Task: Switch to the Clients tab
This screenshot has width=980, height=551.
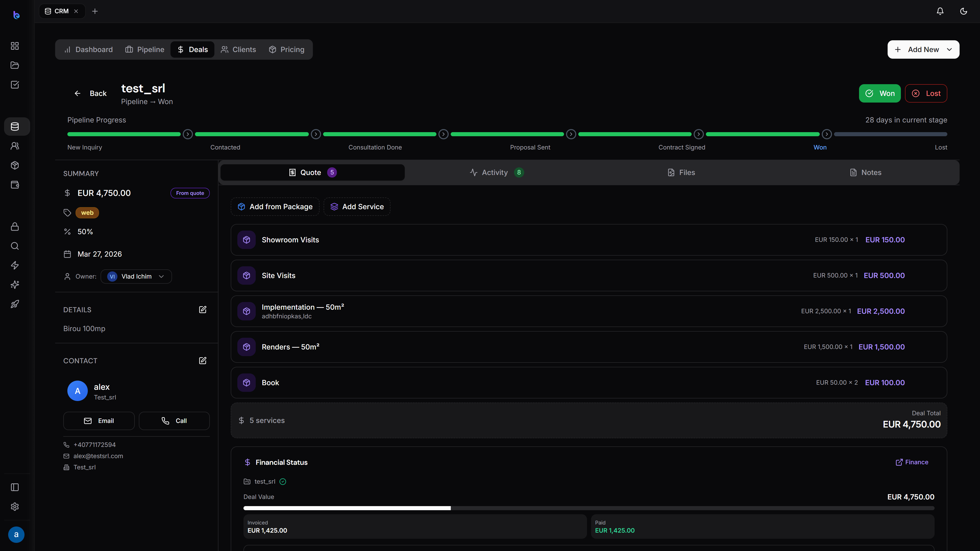Action: coord(239,49)
